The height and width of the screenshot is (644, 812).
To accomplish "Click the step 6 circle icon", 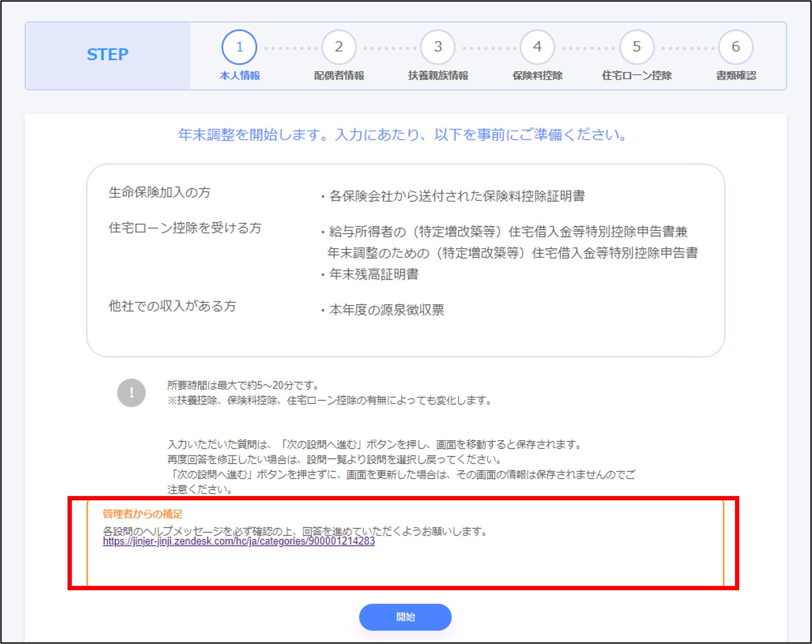I will pos(735,47).
